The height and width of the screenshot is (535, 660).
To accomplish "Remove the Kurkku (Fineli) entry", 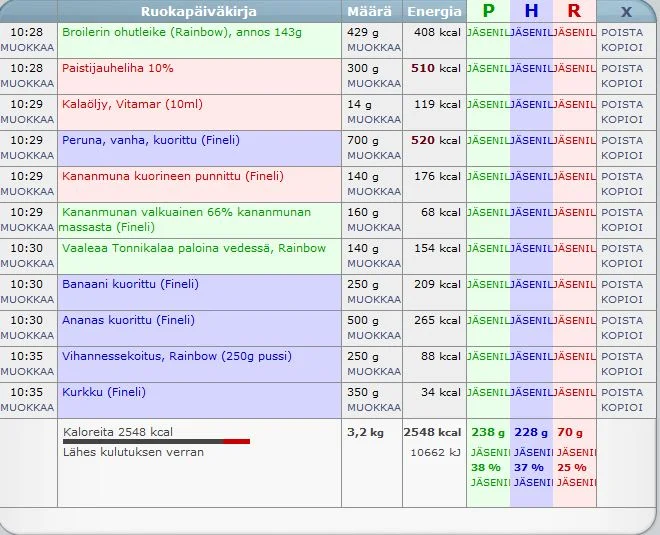I will click(x=622, y=392).
